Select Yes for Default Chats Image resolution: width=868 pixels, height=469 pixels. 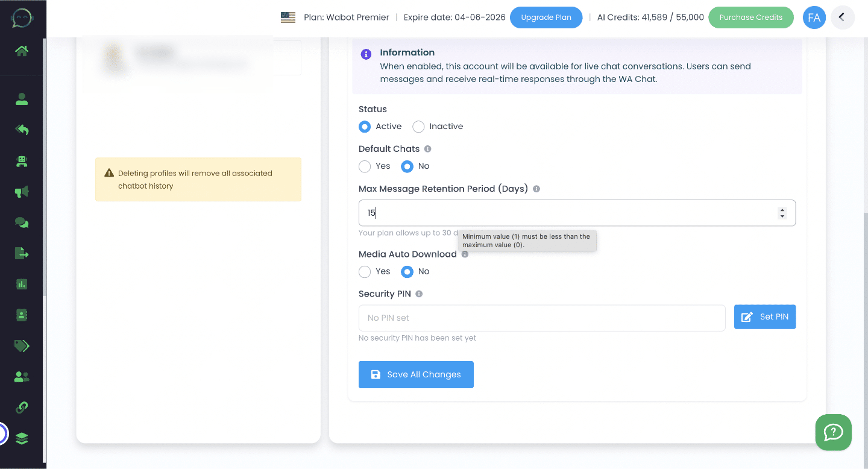(365, 166)
